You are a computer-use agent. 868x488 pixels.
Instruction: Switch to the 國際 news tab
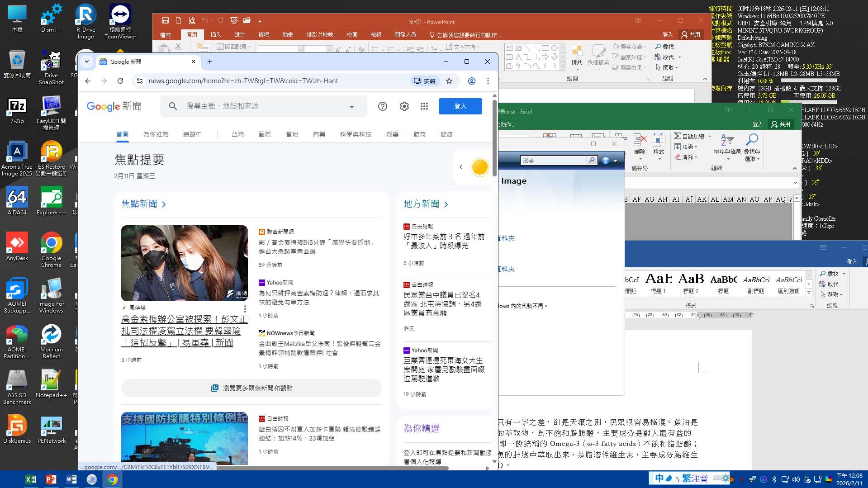click(x=265, y=134)
